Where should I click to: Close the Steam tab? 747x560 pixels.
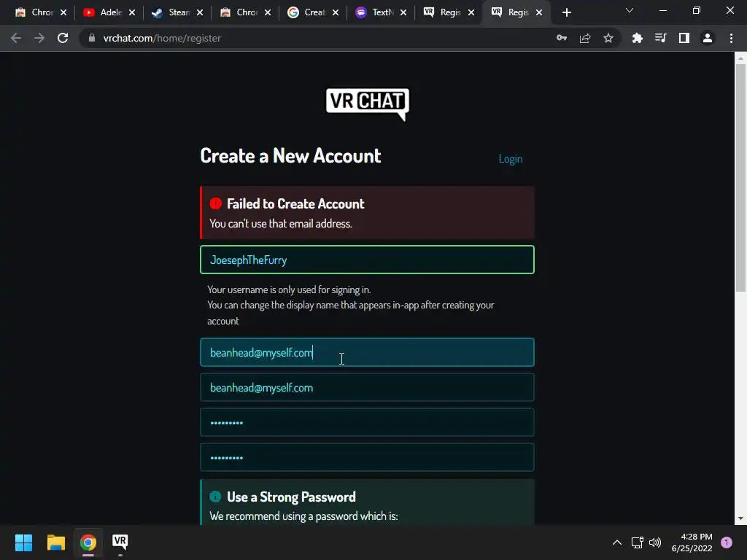click(x=200, y=12)
